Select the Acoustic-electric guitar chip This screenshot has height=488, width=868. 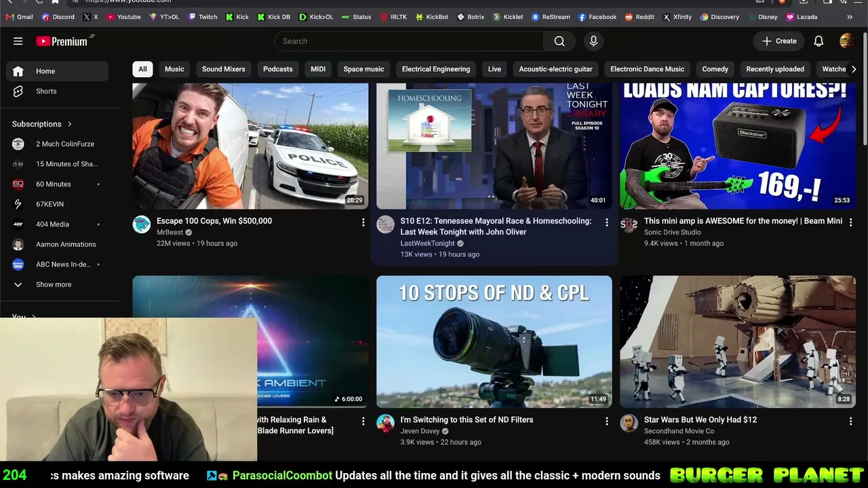555,69
